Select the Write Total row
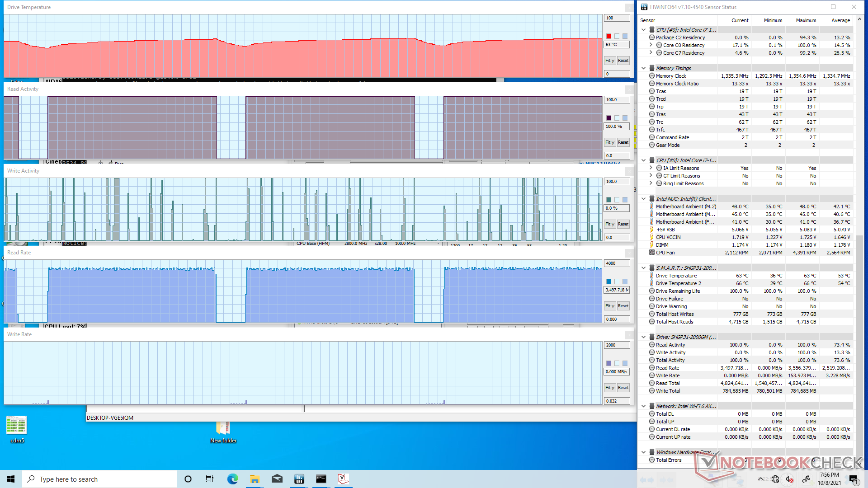 coord(745,391)
